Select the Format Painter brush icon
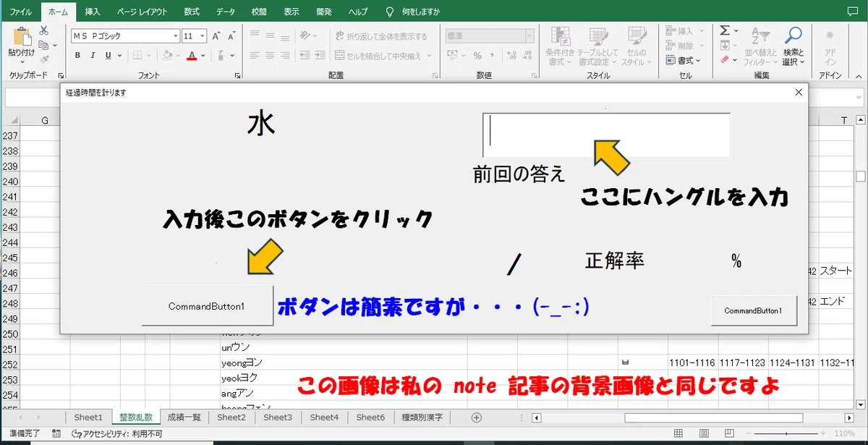Screen dimensions: 868x445 (x=43, y=59)
